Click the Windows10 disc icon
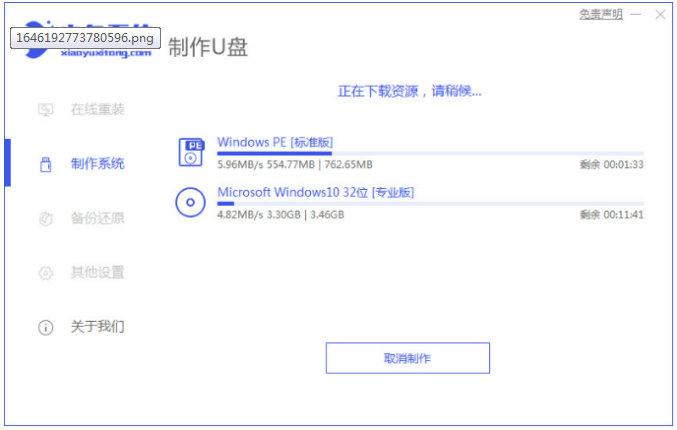Viewport: 677px width, 430px height. pyautogui.click(x=190, y=202)
